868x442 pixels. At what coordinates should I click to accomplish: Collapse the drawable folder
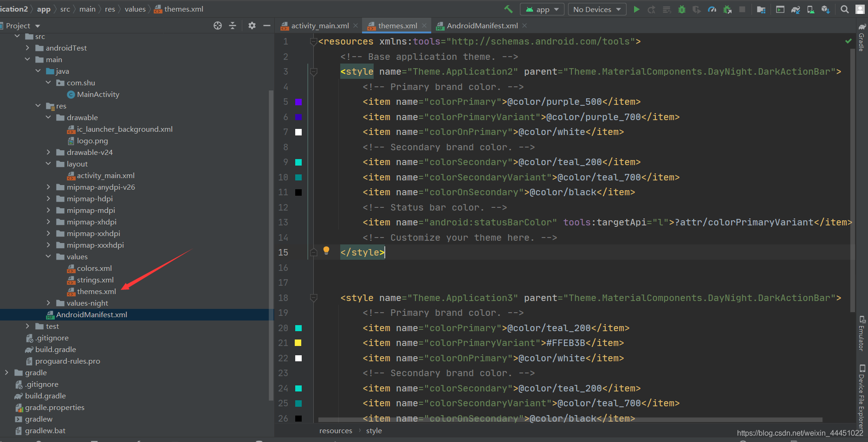[x=48, y=117]
